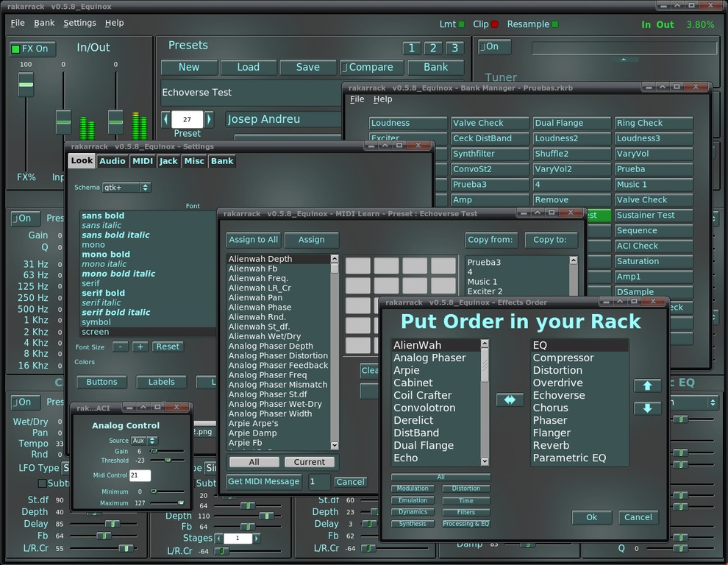The image size is (728, 565).
Task: Go to next preset with right arrow
Action: (x=209, y=119)
